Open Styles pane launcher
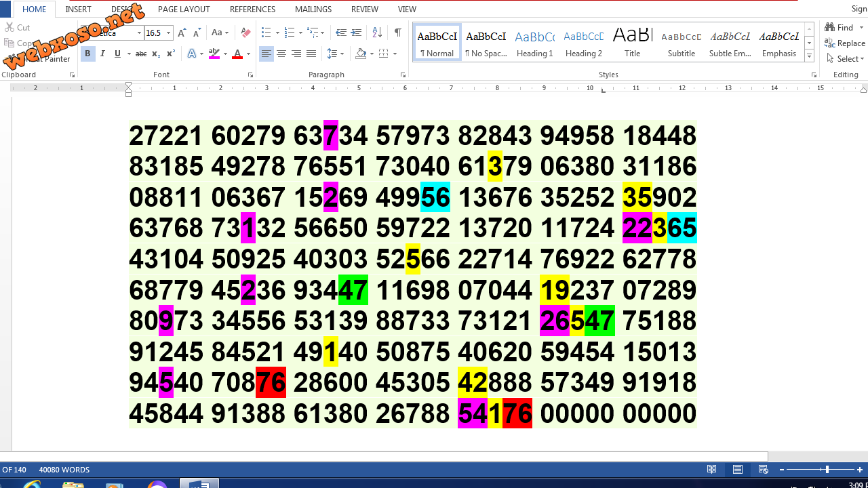The width and height of the screenshot is (868, 488). click(x=814, y=75)
